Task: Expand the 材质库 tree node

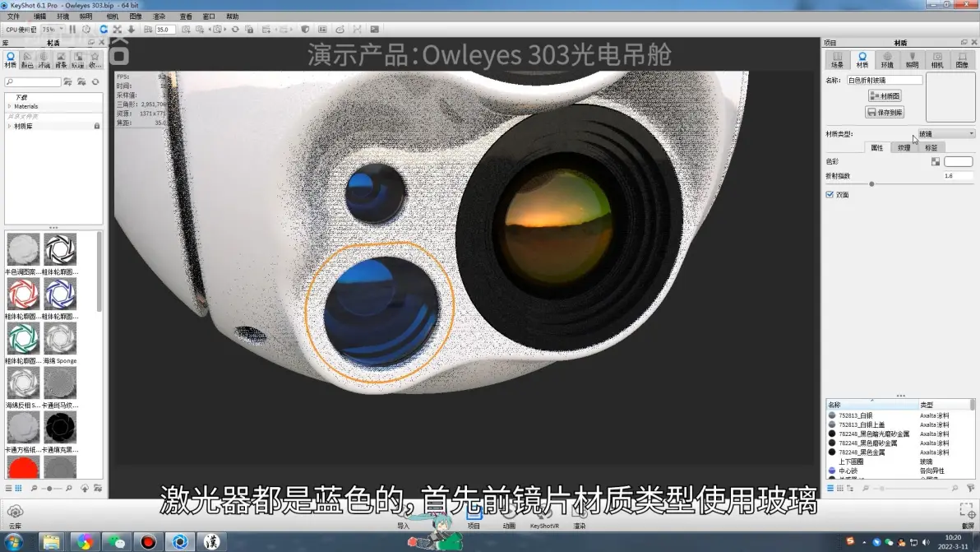Action: tap(9, 127)
